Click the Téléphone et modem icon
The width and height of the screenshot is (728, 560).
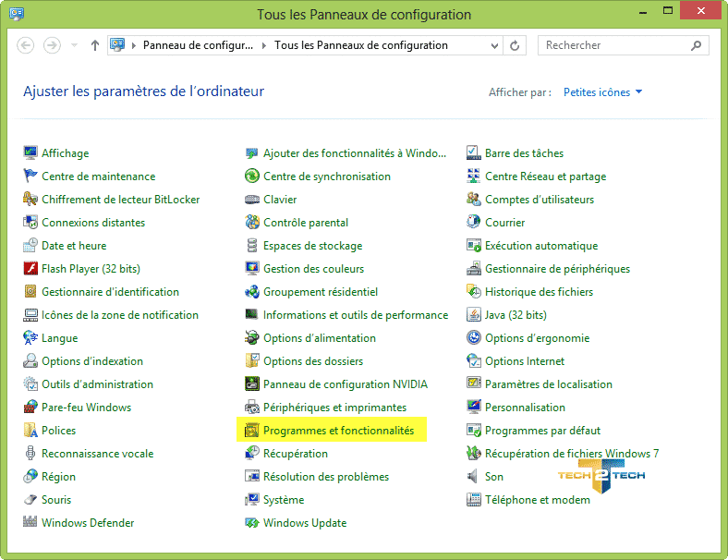point(474,500)
